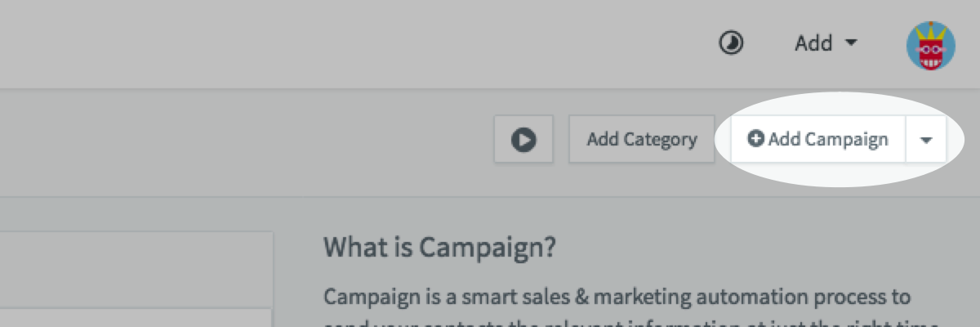Image resolution: width=980 pixels, height=327 pixels.
Task: Open the profile menu via avatar
Action: click(x=930, y=46)
